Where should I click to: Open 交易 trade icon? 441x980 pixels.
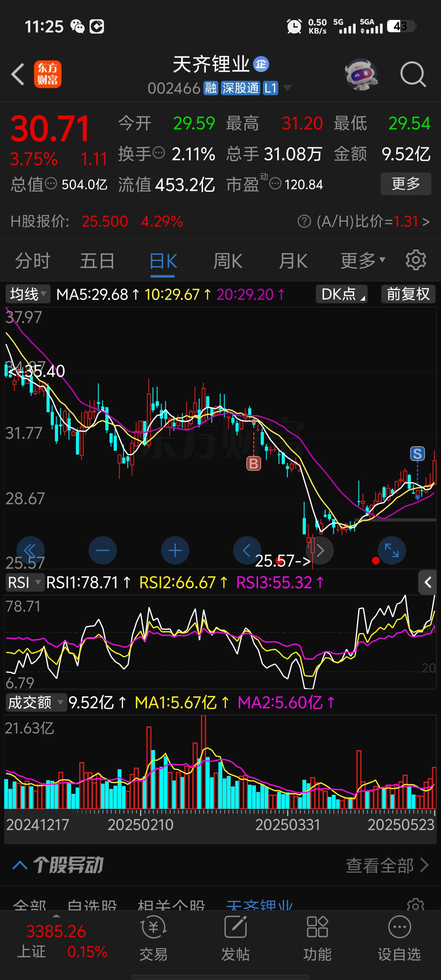point(153,938)
